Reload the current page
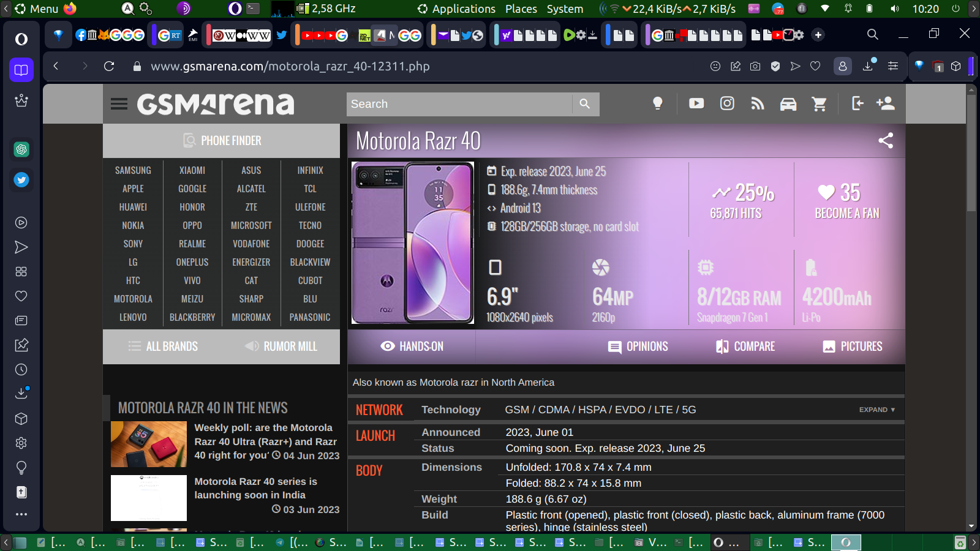The image size is (980, 551). [x=109, y=66]
